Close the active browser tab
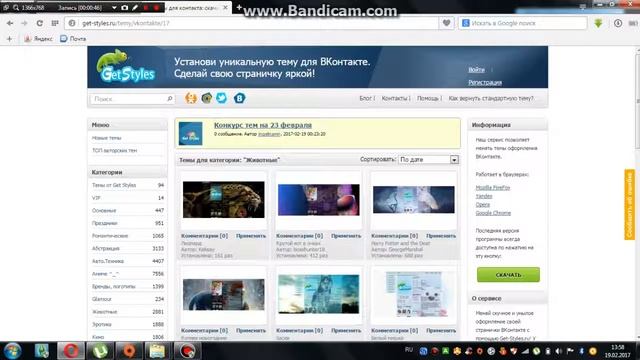This screenshot has height=360, width=640. coord(225,7)
